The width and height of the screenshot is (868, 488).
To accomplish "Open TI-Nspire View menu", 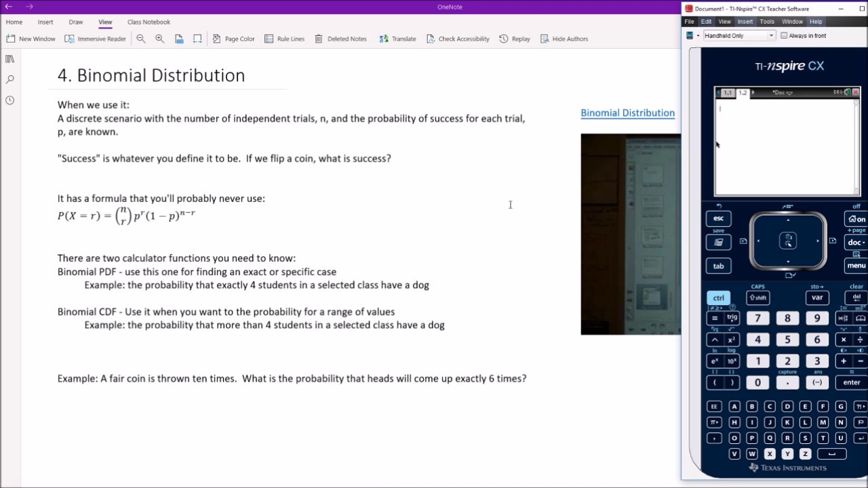I will click(724, 22).
